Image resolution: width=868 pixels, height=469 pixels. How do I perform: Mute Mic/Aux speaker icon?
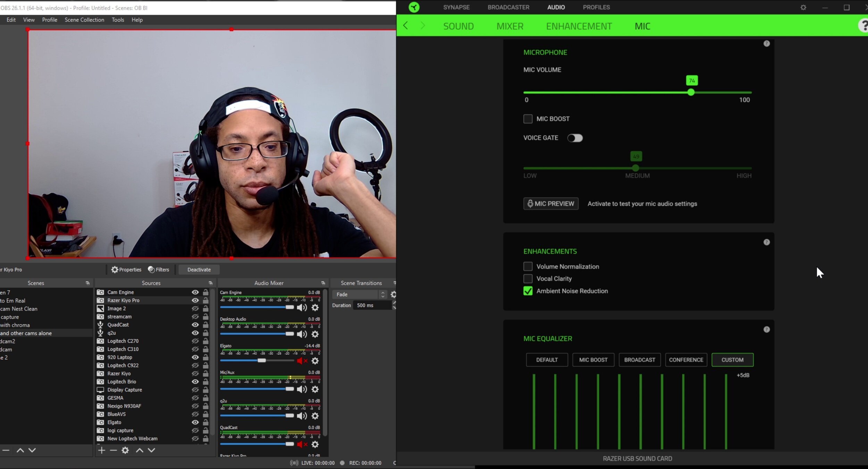tap(302, 390)
